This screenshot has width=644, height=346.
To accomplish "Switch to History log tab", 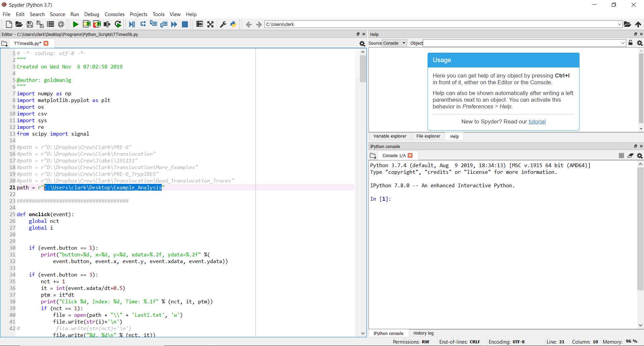I will point(423,333).
